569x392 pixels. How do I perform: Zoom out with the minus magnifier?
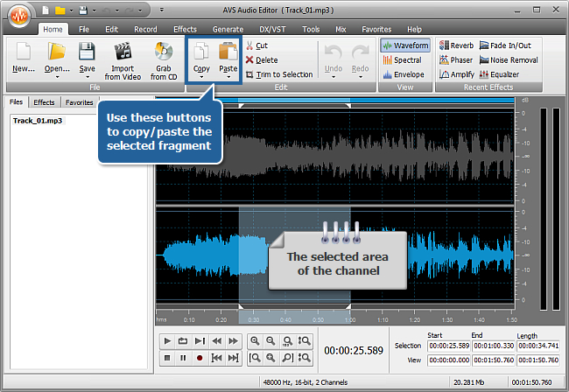point(270,341)
